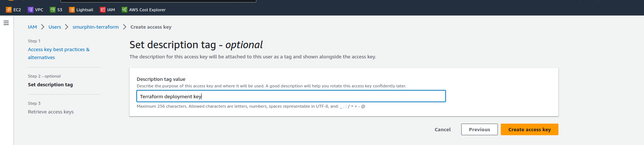Screen dimensions: 644x145
Task: Open Step 1 Access key best practices link
Action: point(59,53)
